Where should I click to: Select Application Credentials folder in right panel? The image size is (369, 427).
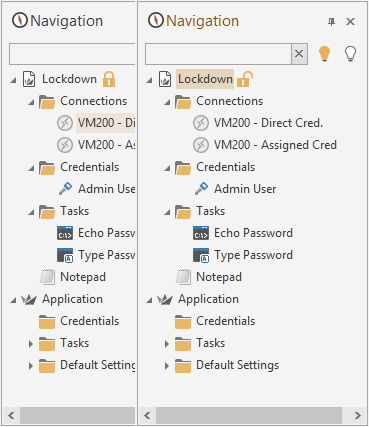click(225, 321)
